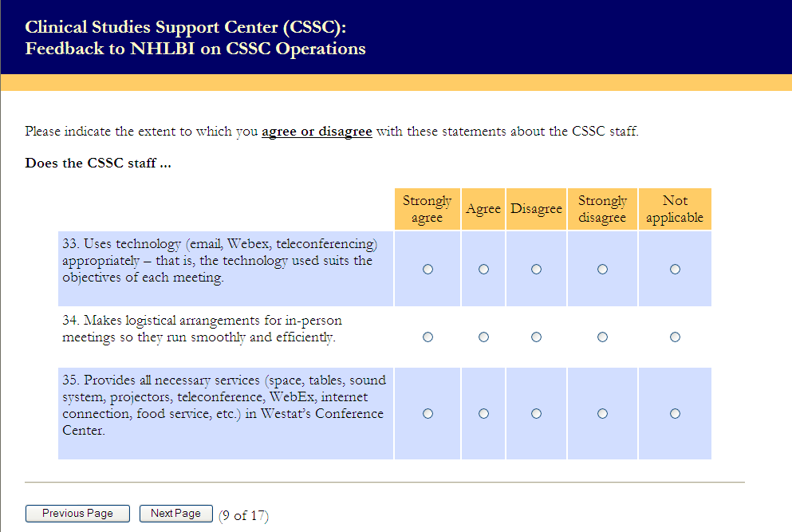Image resolution: width=792 pixels, height=532 pixels.
Task: Choose Agree for question 33
Action: pyautogui.click(x=483, y=270)
